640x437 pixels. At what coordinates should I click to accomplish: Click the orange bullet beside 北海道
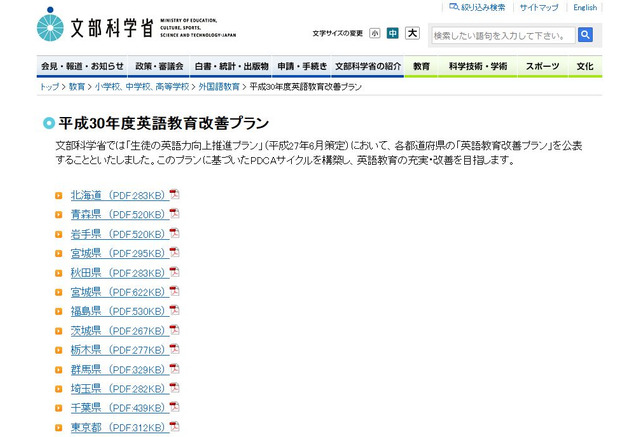[x=59, y=196]
